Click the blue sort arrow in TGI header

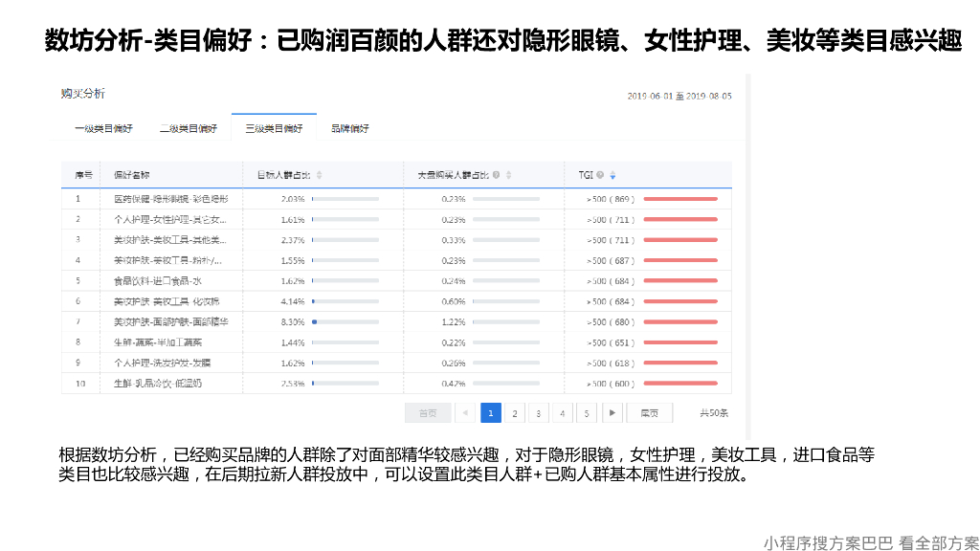tap(612, 177)
